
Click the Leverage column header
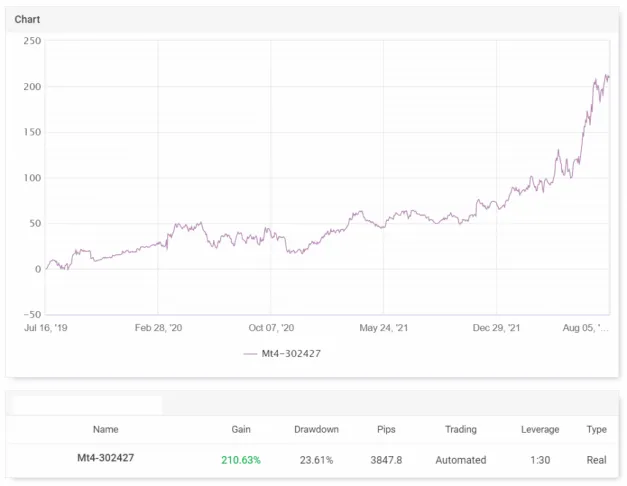[540, 429]
